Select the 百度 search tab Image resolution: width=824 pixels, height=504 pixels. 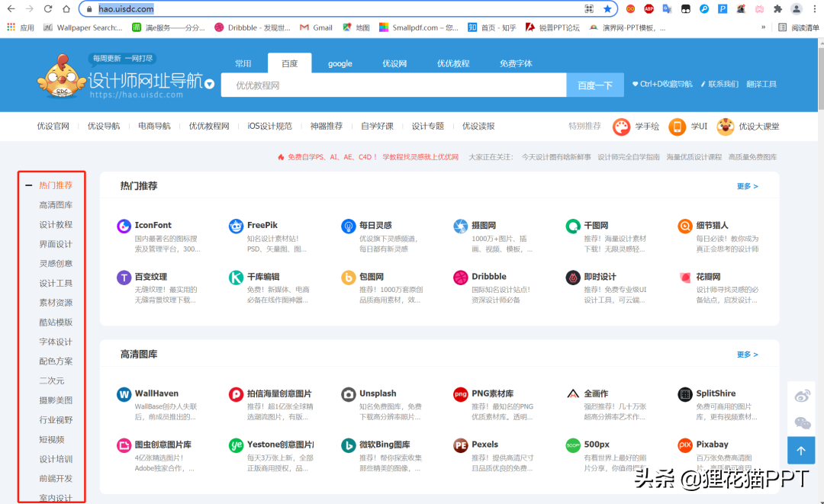[290, 63]
